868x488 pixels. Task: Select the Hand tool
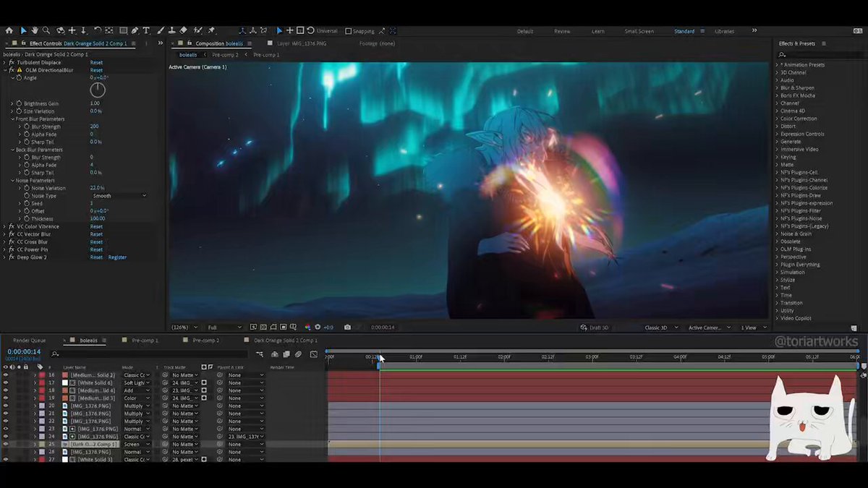(x=34, y=31)
